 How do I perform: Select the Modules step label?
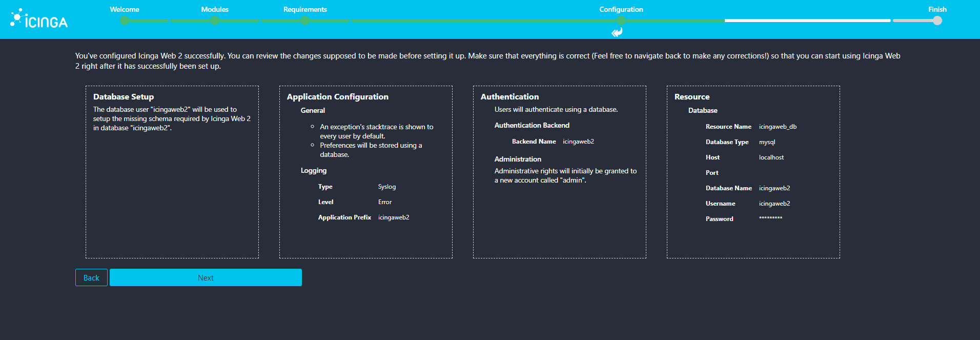[215, 9]
